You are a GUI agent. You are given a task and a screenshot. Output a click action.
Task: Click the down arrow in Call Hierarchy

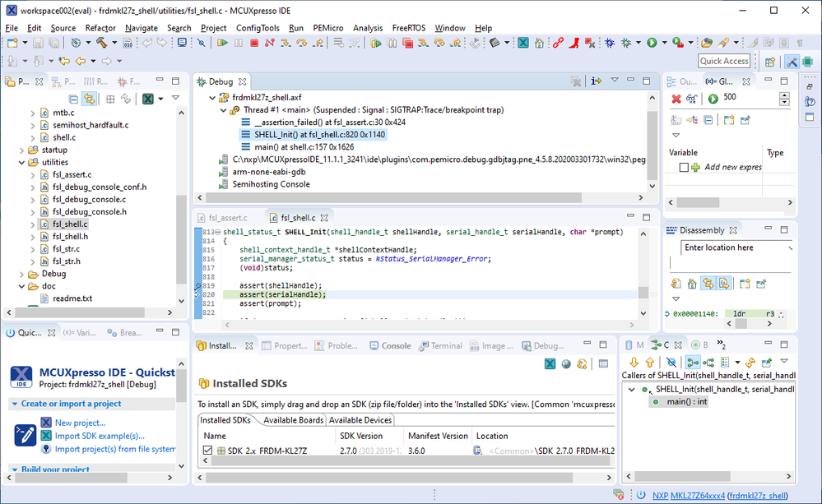(x=634, y=363)
